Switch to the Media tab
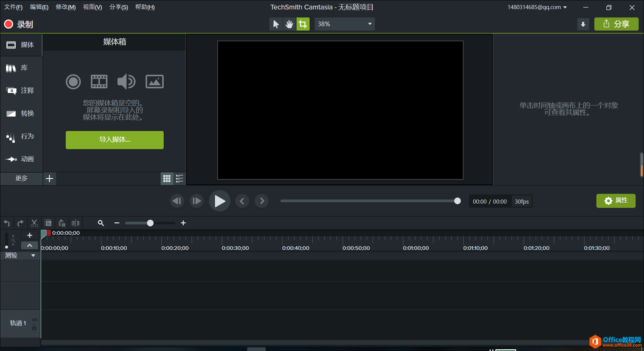This screenshot has width=644, height=351. (x=21, y=45)
